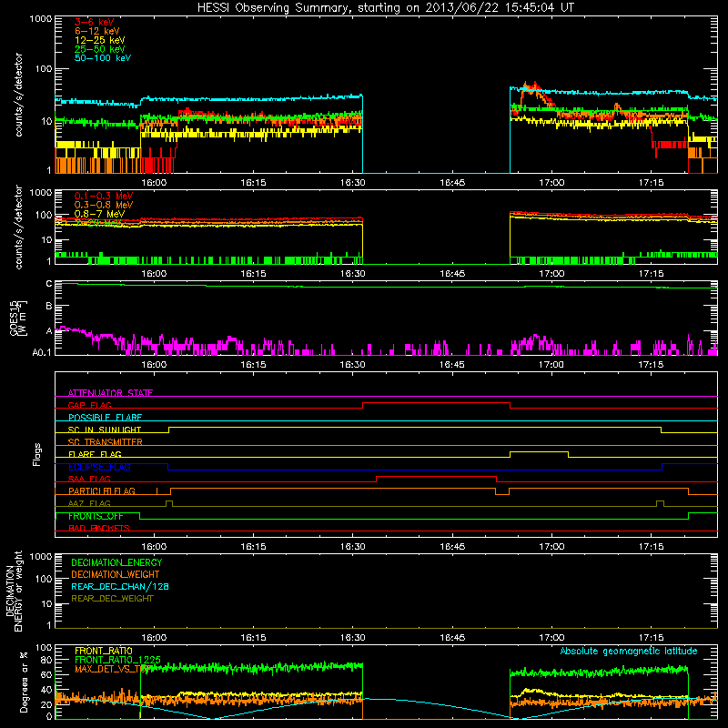Click the 50-100 keV legend label
Image resolution: width=728 pixels, height=728 pixels.
pyautogui.click(x=102, y=58)
